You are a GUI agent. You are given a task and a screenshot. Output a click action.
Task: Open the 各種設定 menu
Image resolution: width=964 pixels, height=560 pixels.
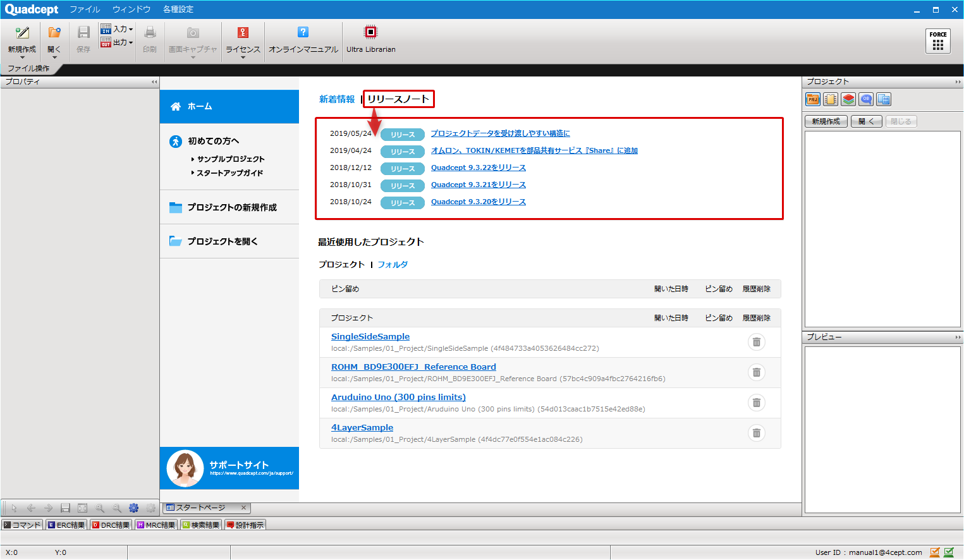click(178, 9)
